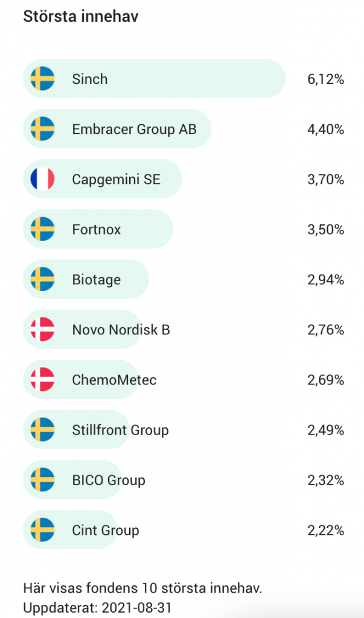This screenshot has width=364, height=618.
Task: Click the Danish flag beside ChemoMetec
Action: pos(42,380)
